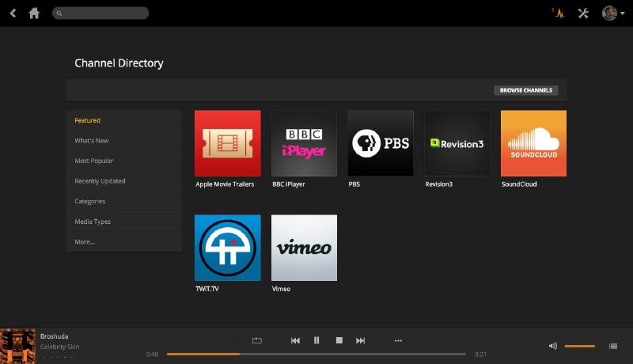The image size is (633, 364).
Task: Open settings via wrench and screwdriver icon
Action: (x=583, y=13)
